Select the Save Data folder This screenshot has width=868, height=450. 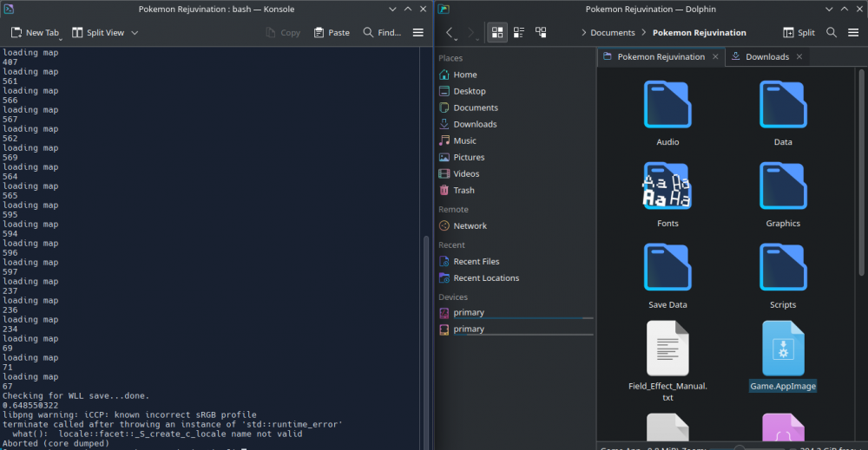coord(667,276)
